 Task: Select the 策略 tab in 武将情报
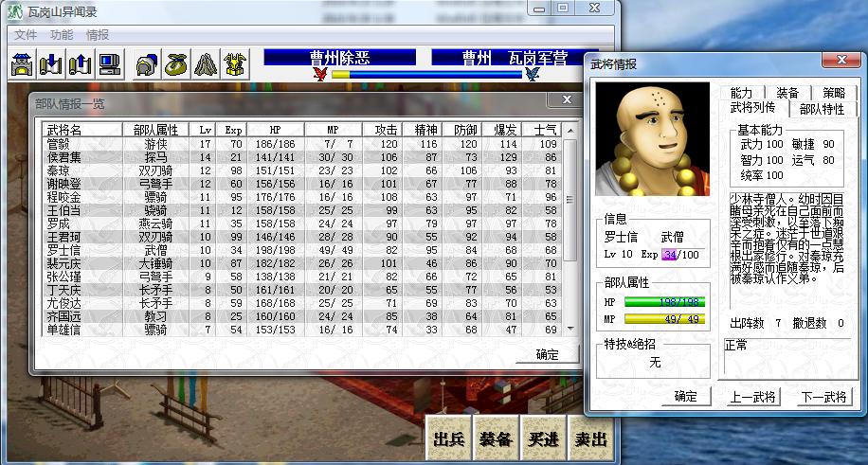(834, 93)
